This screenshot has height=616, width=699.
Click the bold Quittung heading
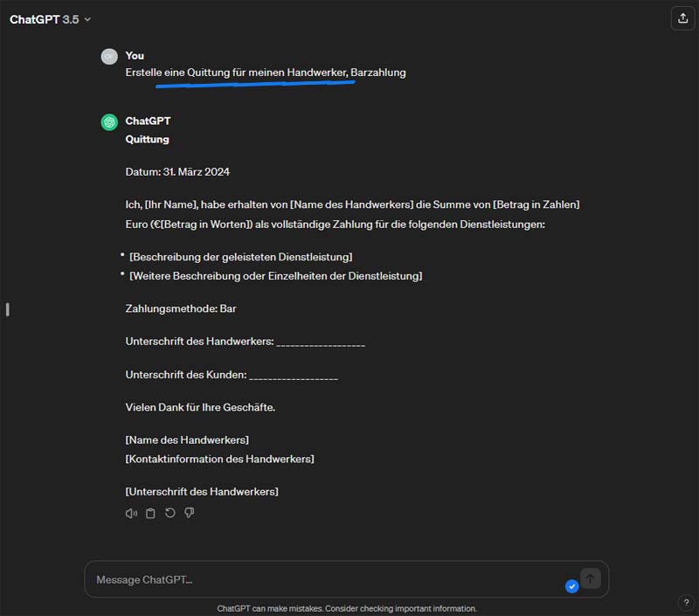tap(147, 139)
